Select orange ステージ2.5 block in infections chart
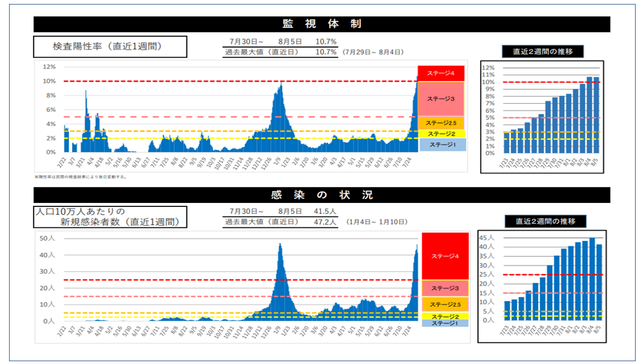The width and height of the screenshot is (643, 364). (445, 304)
